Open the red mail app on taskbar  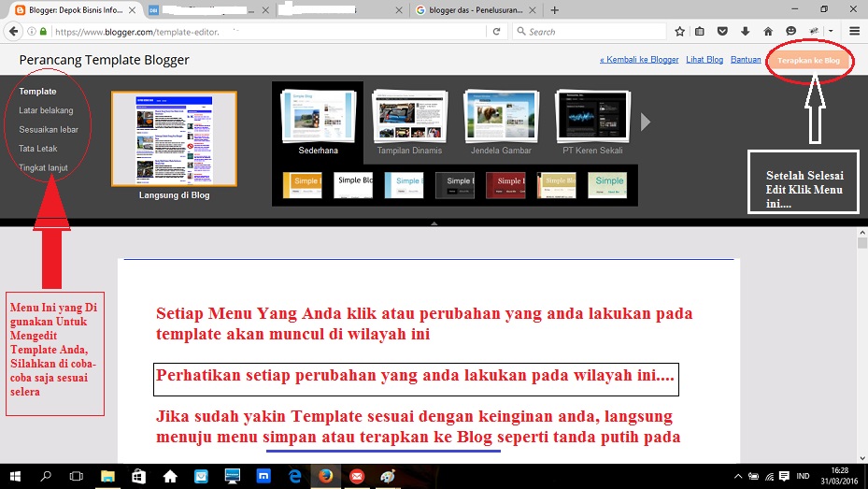[357, 476]
